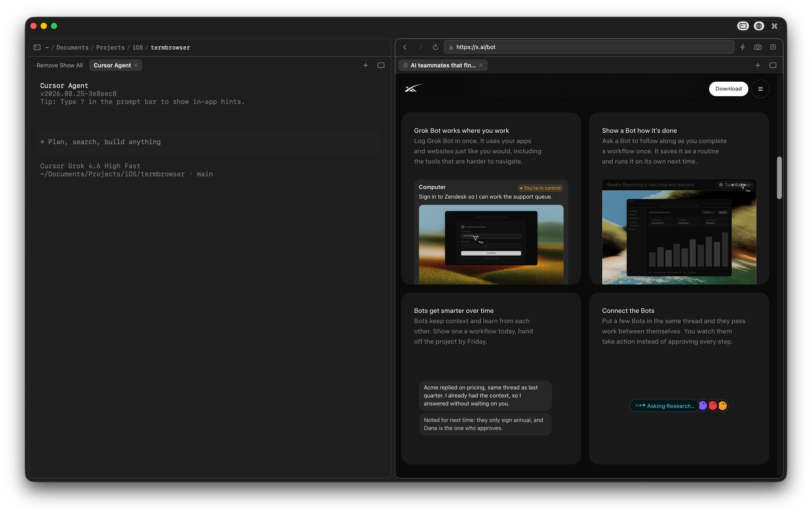Screen dimensions: 812x515
Task: Toggle terminal pane layout icon
Action: (381, 65)
